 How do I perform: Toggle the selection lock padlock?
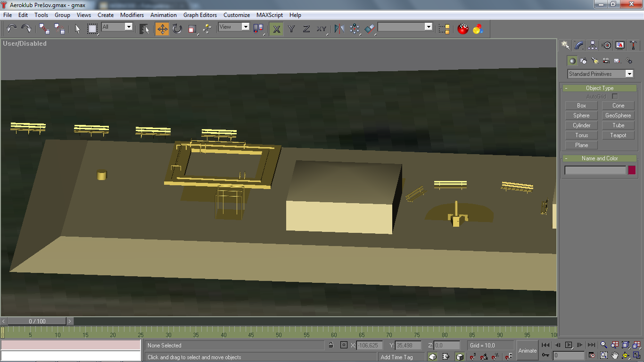331,346
